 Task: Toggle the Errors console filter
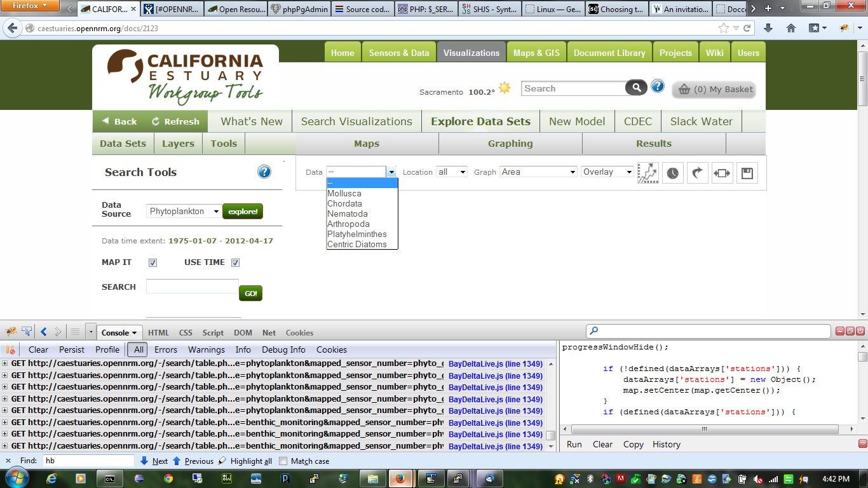166,349
